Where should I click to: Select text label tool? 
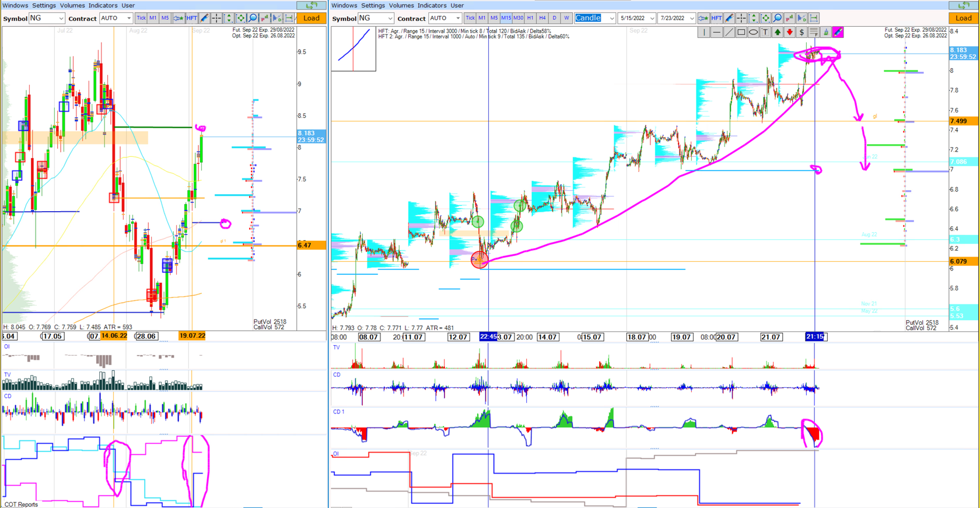click(765, 32)
